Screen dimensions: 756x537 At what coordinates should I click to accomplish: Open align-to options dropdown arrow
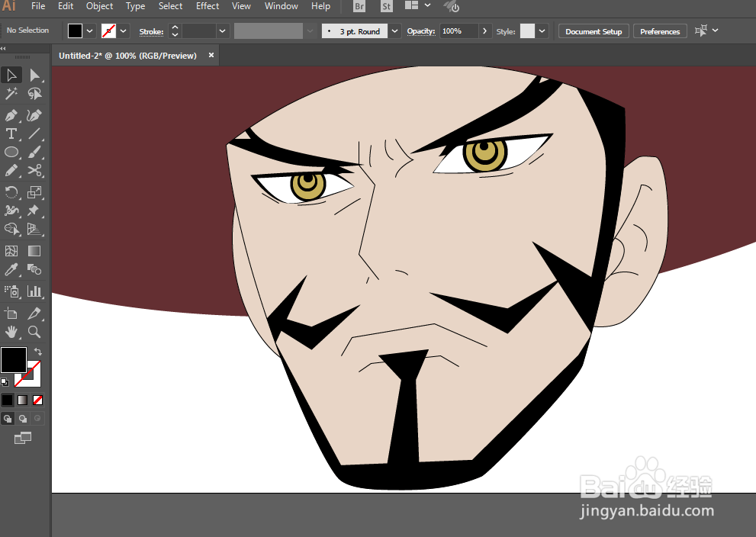pos(716,31)
